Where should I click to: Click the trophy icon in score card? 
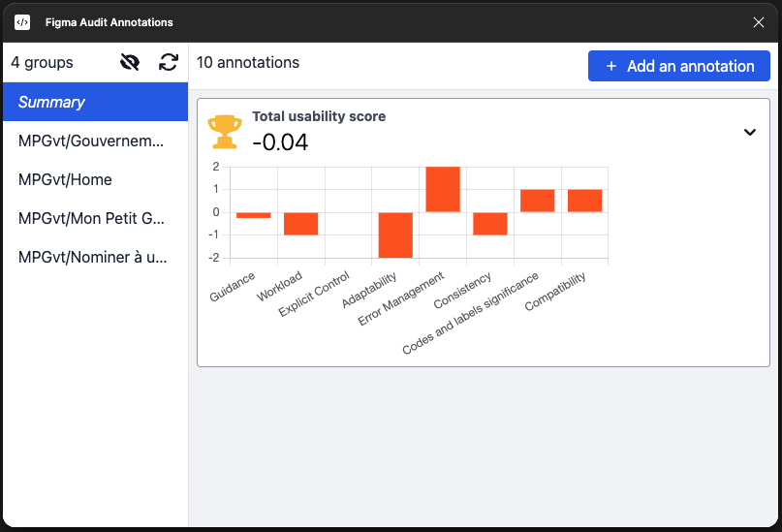225,132
